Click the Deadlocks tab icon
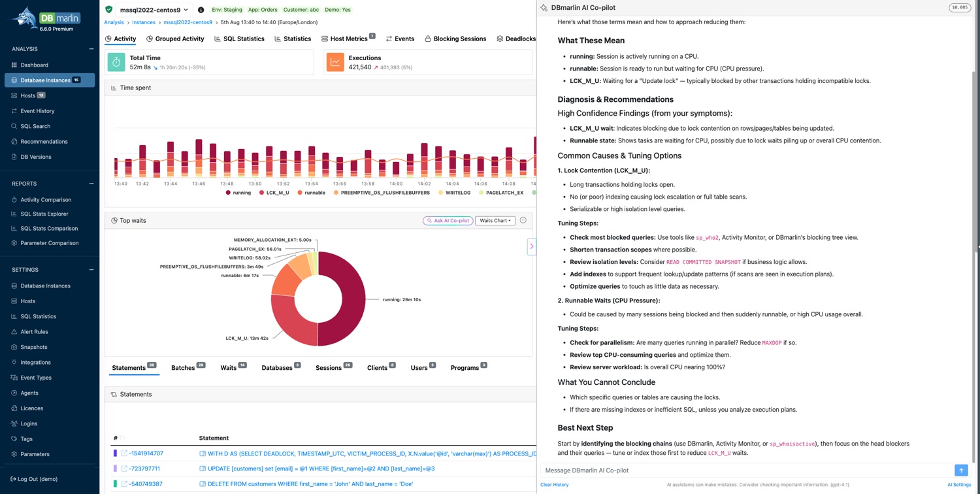The width and height of the screenshot is (980, 494). 500,39
